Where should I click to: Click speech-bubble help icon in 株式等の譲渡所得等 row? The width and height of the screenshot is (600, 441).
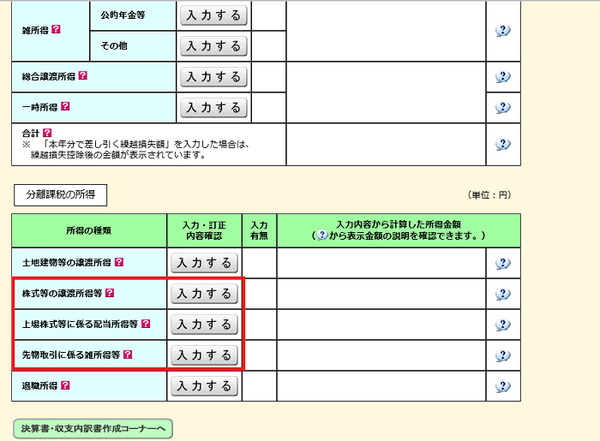coord(503,294)
